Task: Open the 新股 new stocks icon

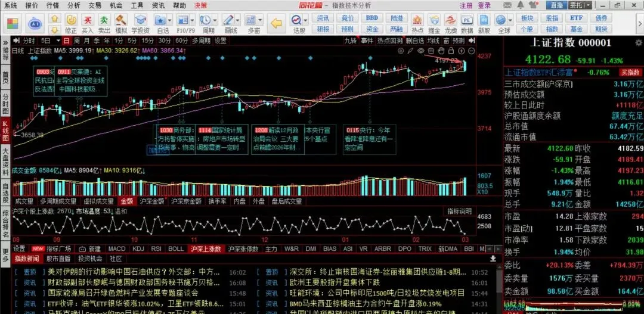Action: 484,20
